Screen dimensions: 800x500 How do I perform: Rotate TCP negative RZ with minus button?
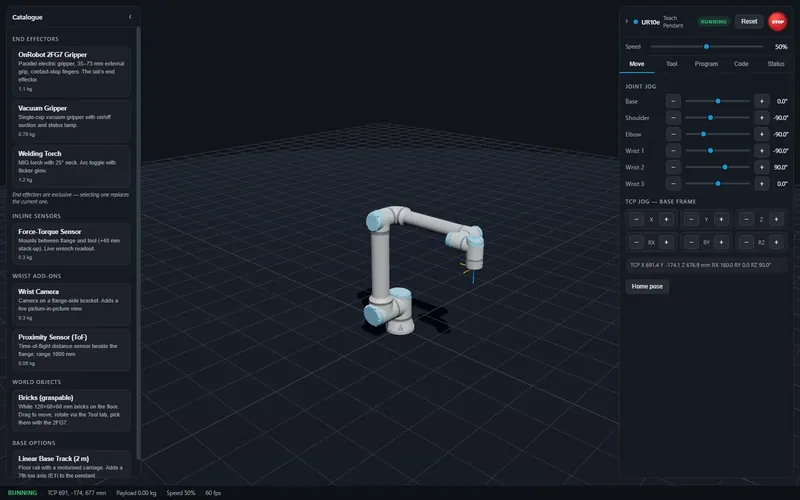tap(746, 242)
